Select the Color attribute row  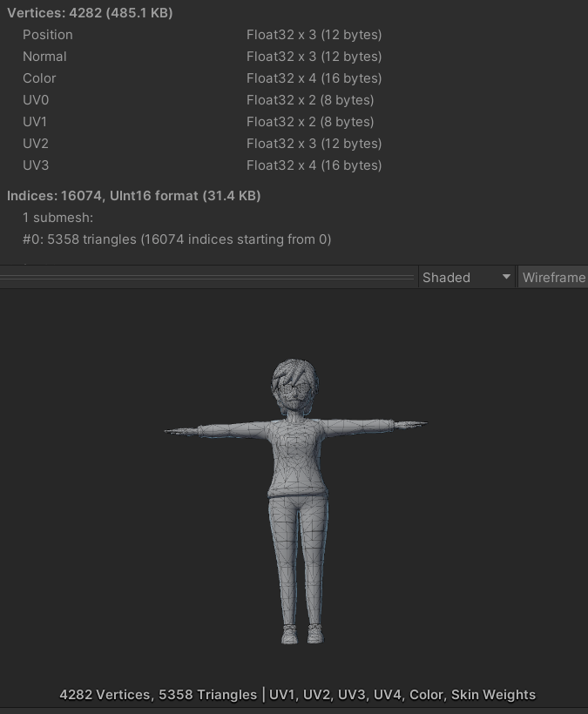coord(39,78)
